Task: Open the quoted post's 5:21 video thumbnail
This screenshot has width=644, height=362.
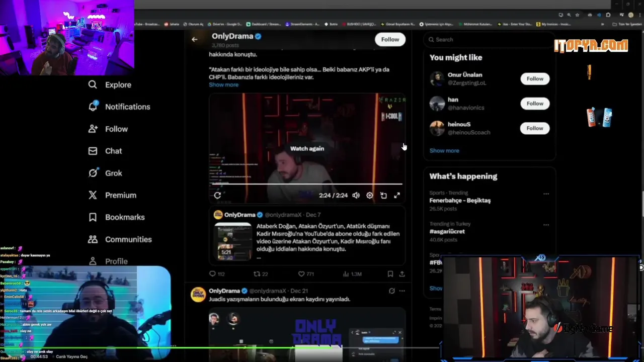Action: pos(233,241)
